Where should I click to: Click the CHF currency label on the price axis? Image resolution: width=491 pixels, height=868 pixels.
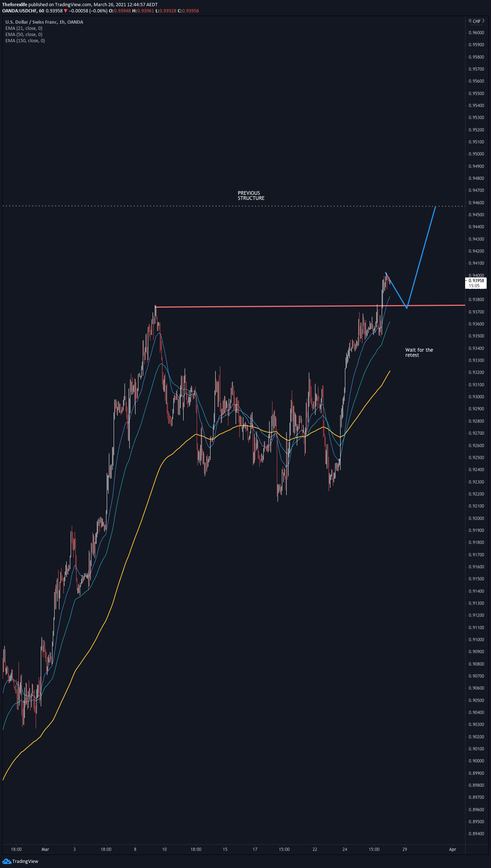[x=477, y=21]
